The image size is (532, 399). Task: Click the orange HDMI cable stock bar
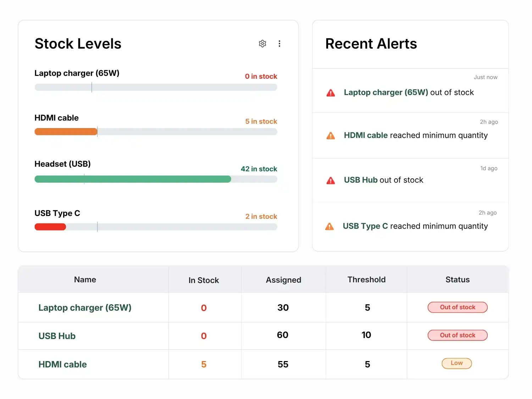[x=66, y=132]
